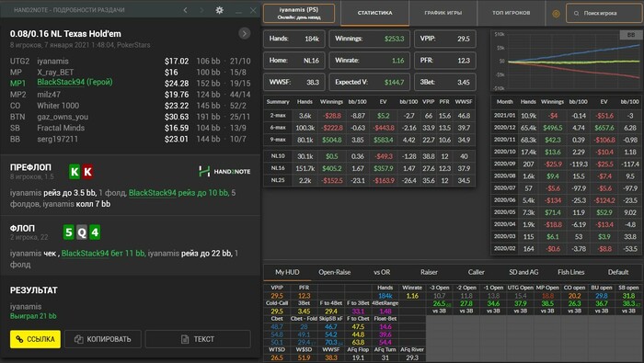
Task: Click the flop card Q
Action: click(82, 233)
